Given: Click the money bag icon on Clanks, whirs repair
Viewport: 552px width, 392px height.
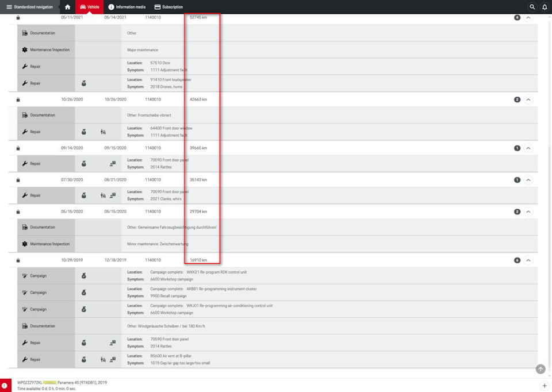Looking at the screenshot, I should [x=84, y=195].
